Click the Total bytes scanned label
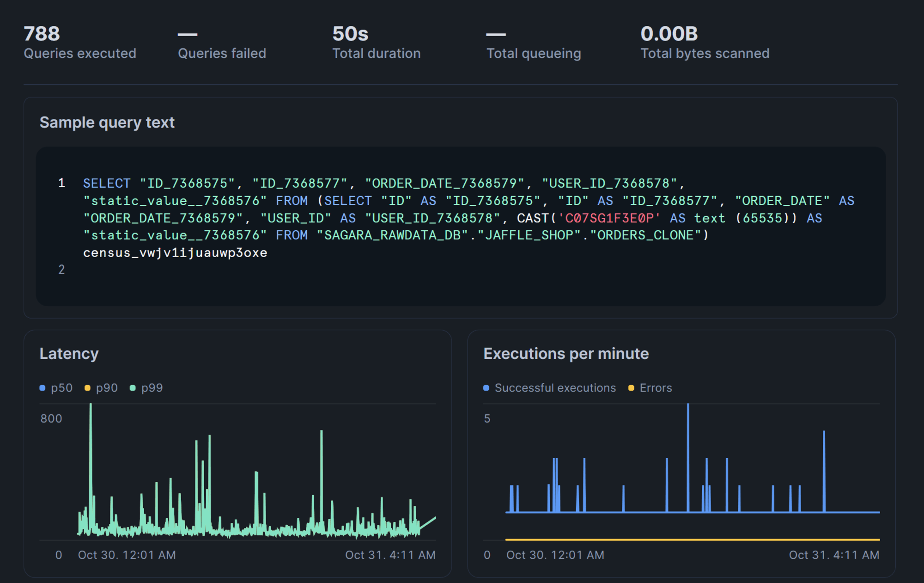This screenshot has width=924, height=583. click(705, 54)
